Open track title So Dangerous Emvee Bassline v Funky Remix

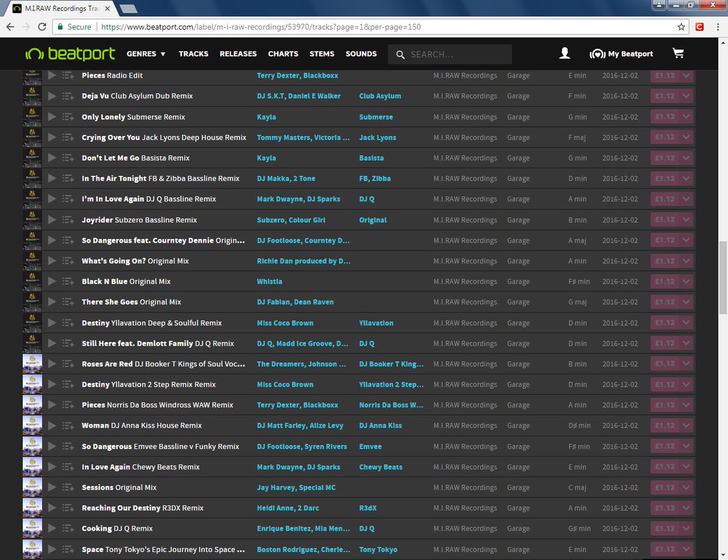[161, 446]
